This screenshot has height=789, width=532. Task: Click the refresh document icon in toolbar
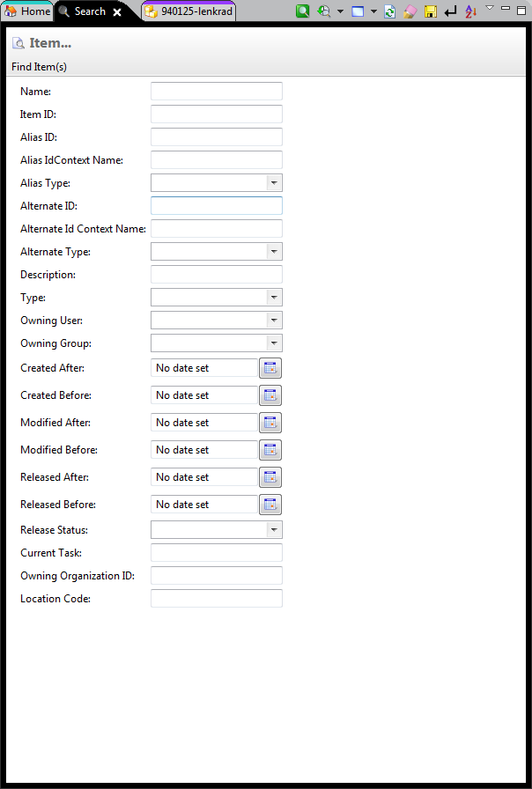[x=389, y=11]
